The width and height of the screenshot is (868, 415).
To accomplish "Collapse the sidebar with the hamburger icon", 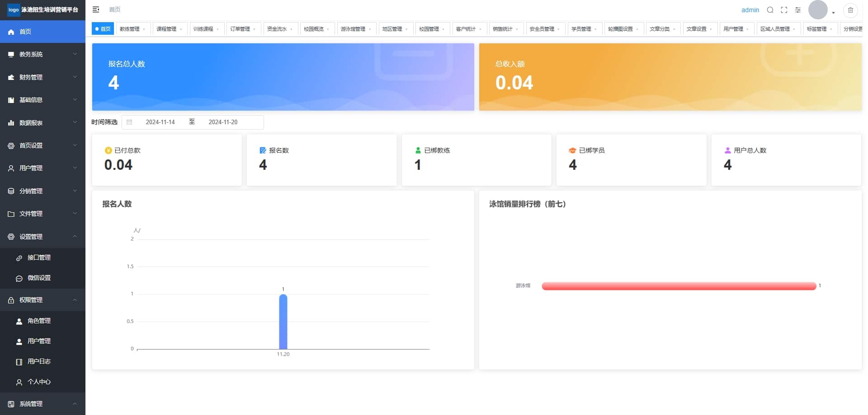I will 96,9.
